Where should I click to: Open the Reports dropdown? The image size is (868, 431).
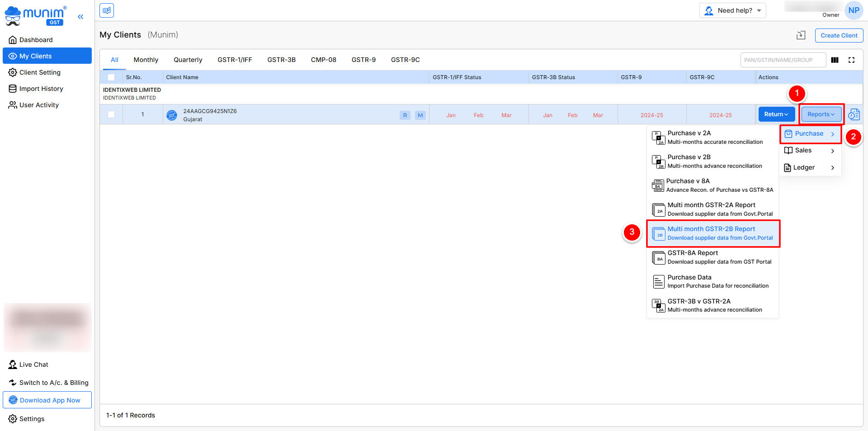(x=821, y=114)
